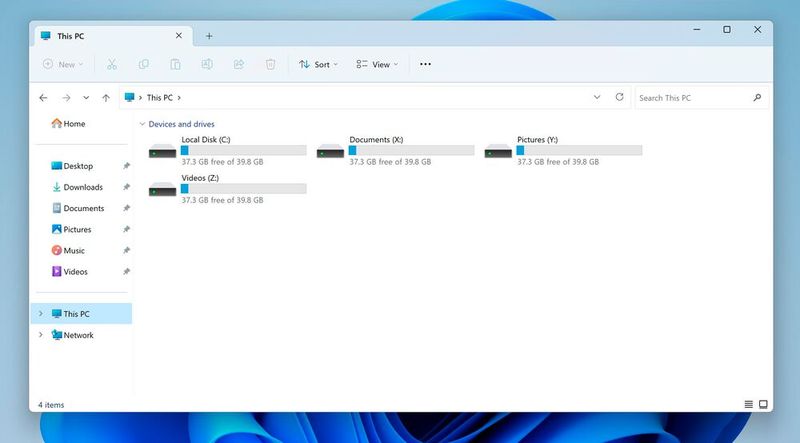Open recent locations dropdown arrow

[86, 97]
